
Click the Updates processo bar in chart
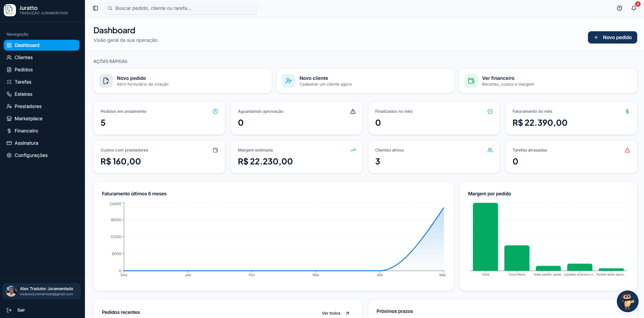click(580, 267)
